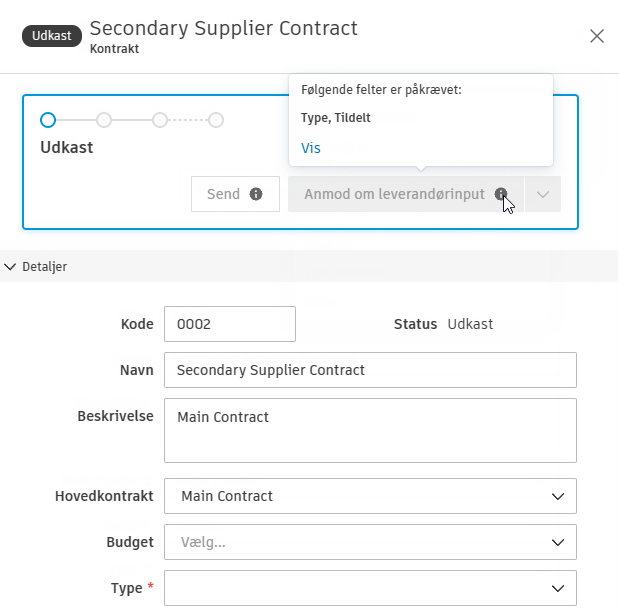Open dropdown arrow next to Anmod om leverandørinput
This screenshot has width=619, height=615.
(543, 194)
